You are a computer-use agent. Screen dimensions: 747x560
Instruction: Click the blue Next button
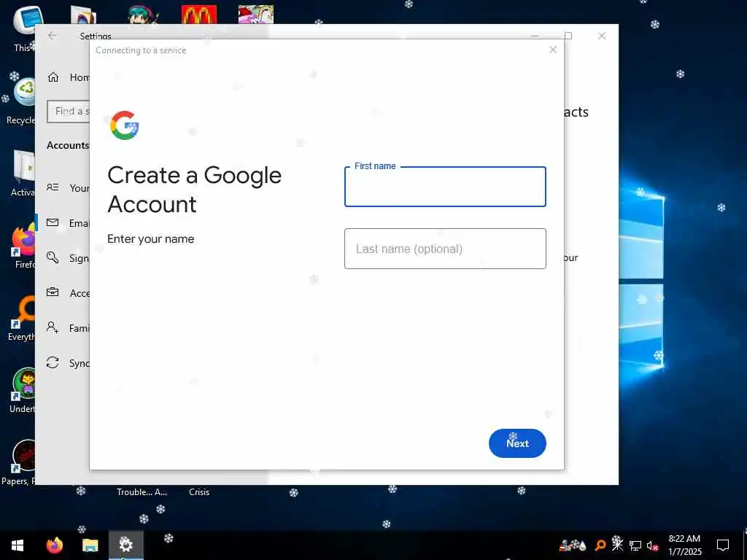pyautogui.click(x=517, y=443)
